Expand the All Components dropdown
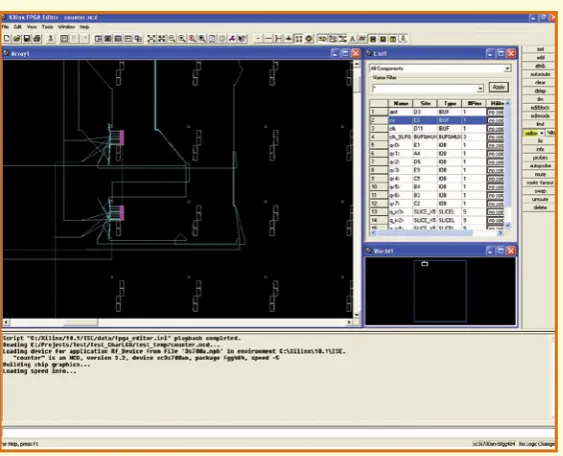This screenshot has height=456, width=563. click(x=507, y=68)
